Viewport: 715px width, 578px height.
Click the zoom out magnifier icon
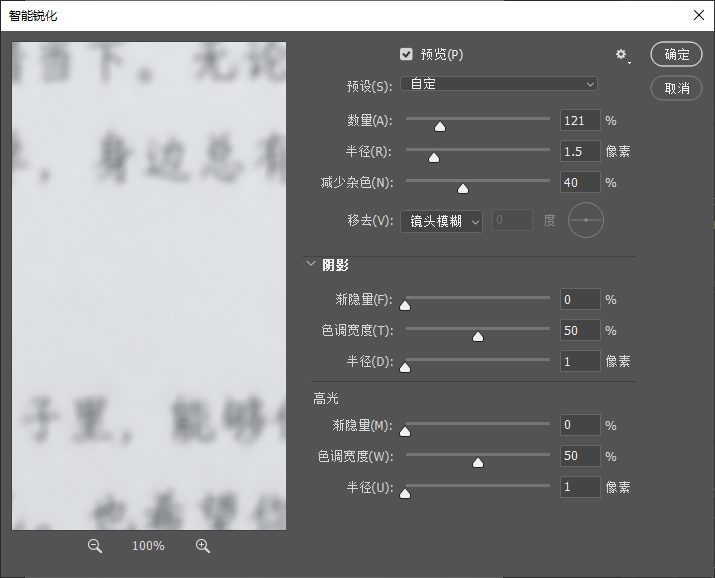(95, 546)
